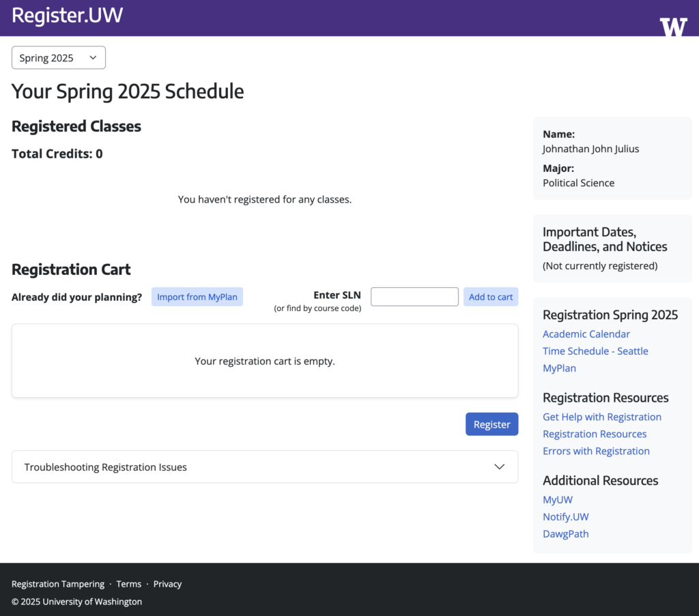Collapse the quarter dropdown chevron
699x616 pixels.
point(93,57)
